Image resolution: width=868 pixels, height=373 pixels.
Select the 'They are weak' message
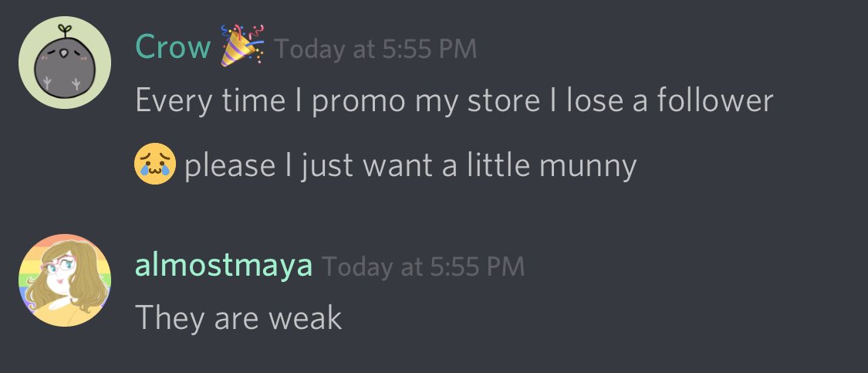(238, 318)
